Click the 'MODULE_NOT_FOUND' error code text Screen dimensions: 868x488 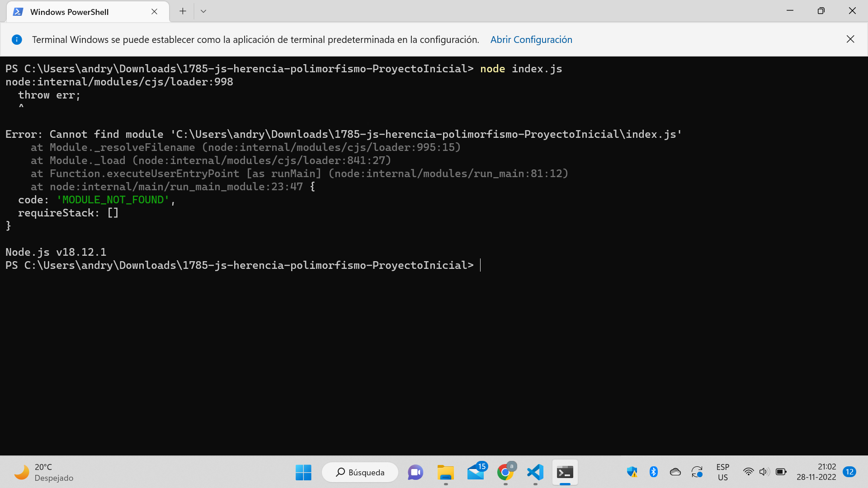point(113,200)
